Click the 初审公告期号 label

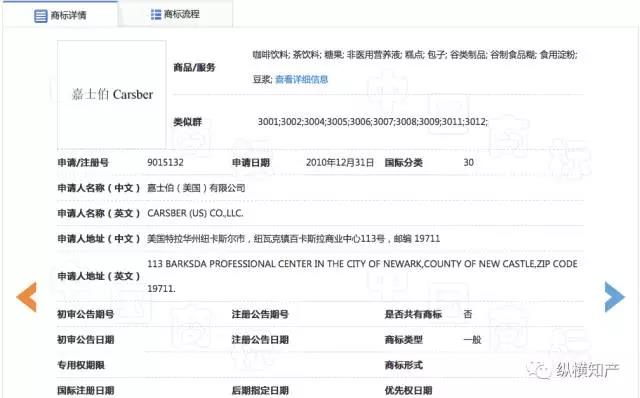coord(85,314)
